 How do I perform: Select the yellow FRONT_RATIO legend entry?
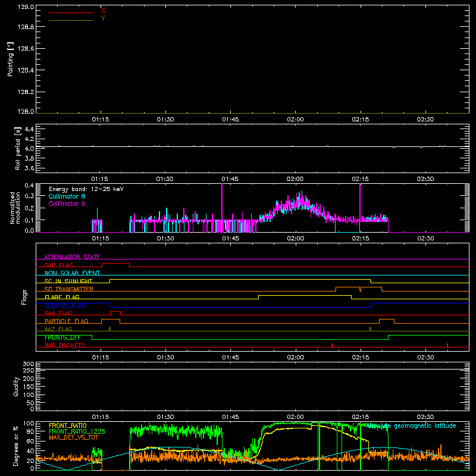pyautogui.click(x=68, y=425)
